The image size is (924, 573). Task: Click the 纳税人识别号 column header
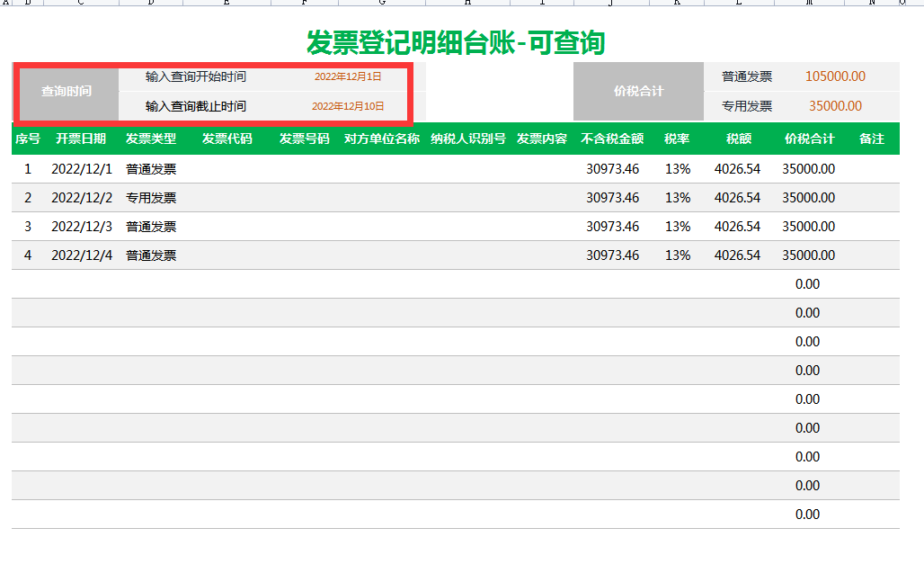click(467, 139)
